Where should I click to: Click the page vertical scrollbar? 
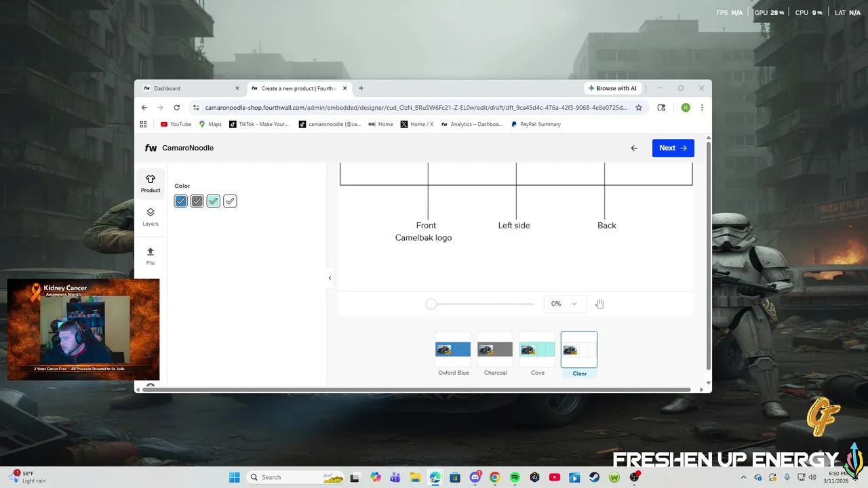(709, 254)
